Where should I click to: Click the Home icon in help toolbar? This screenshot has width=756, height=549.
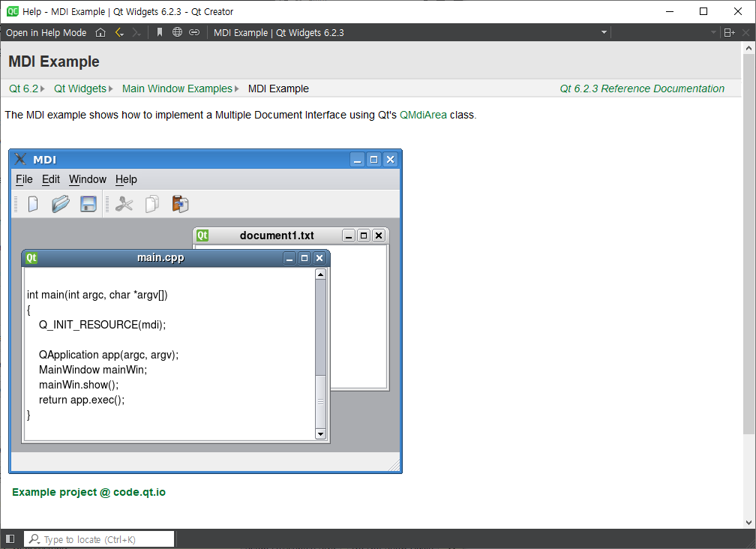click(x=100, y=32)
